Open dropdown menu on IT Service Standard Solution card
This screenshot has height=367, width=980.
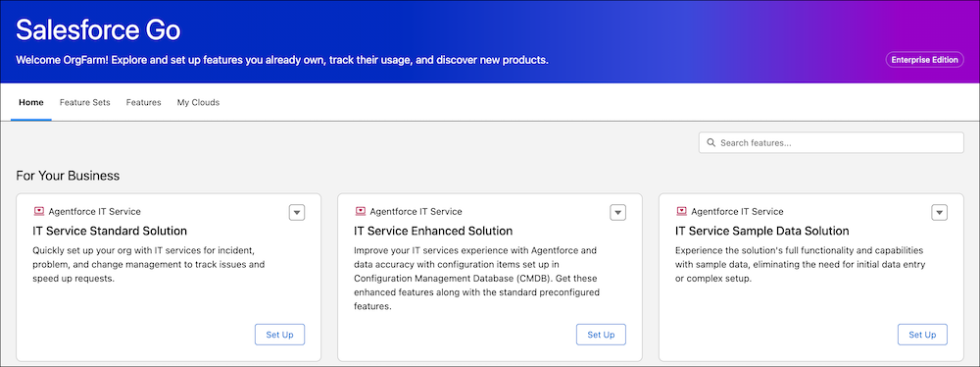point(297,213)
